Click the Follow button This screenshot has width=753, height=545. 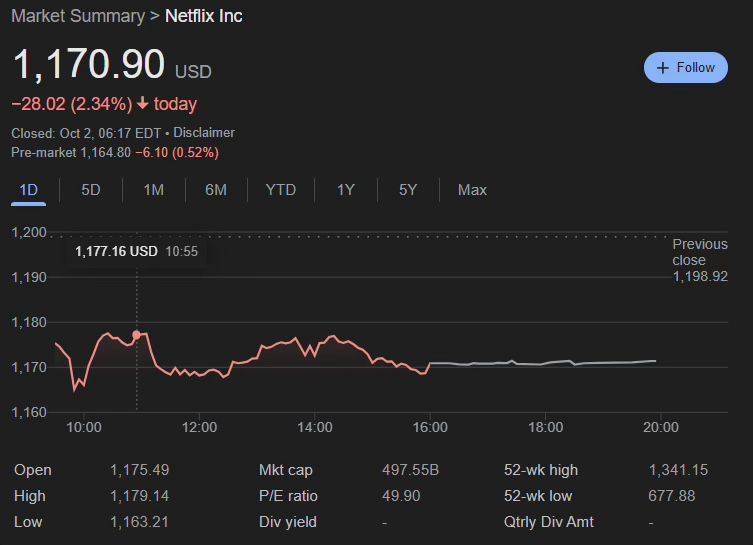[686, 68]
